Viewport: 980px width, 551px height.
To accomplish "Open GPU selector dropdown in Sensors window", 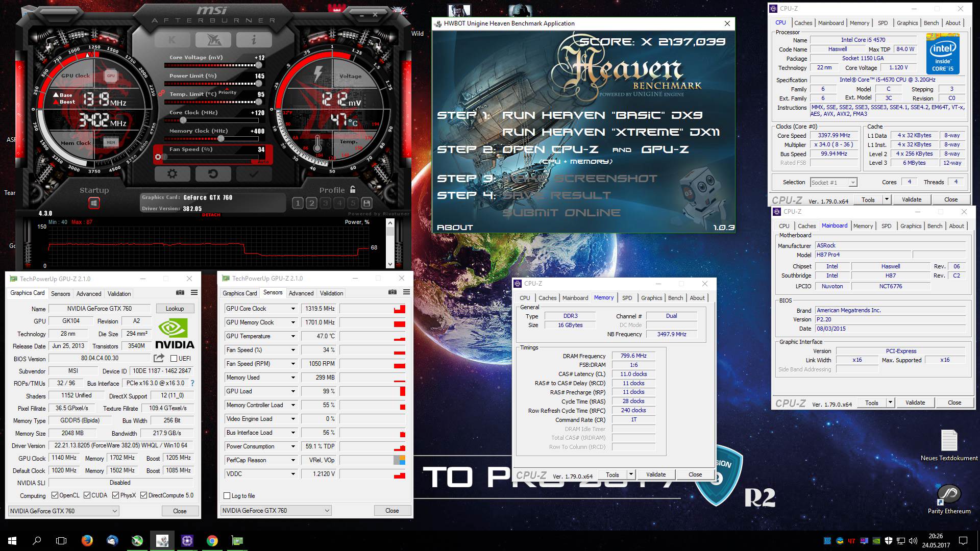I will click(x=276, y=510).
